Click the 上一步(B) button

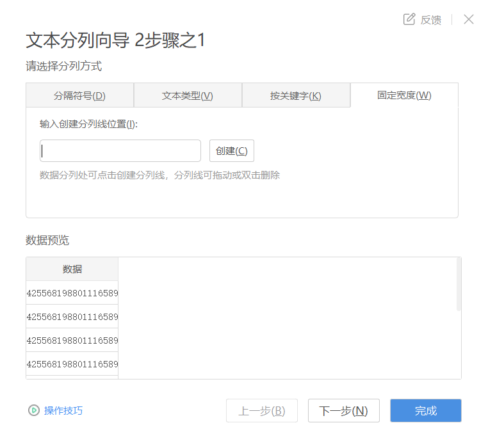pyautogui.click(x=262, y=411)
